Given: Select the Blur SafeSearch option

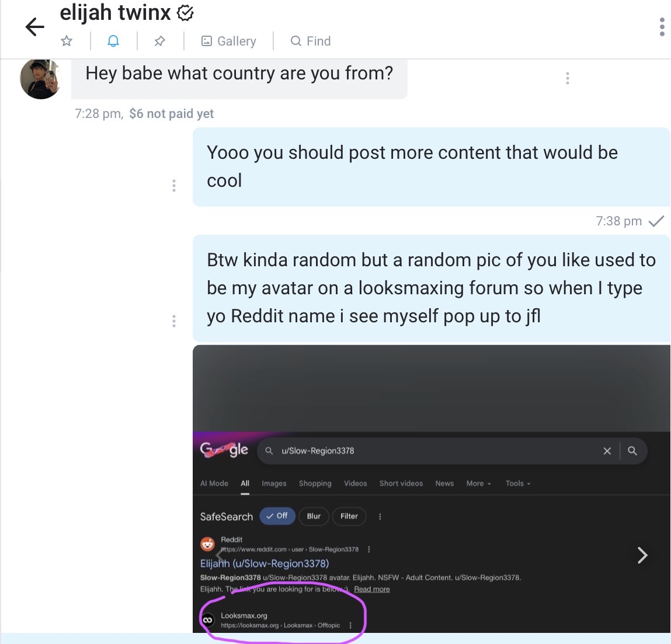Looking at the screenshot, I should (x=314, y=516).
